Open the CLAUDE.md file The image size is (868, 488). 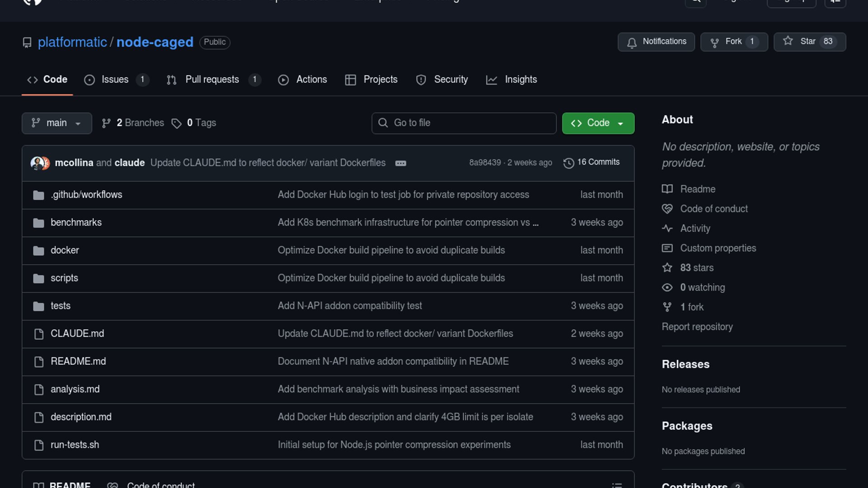[x=77, y=333]
